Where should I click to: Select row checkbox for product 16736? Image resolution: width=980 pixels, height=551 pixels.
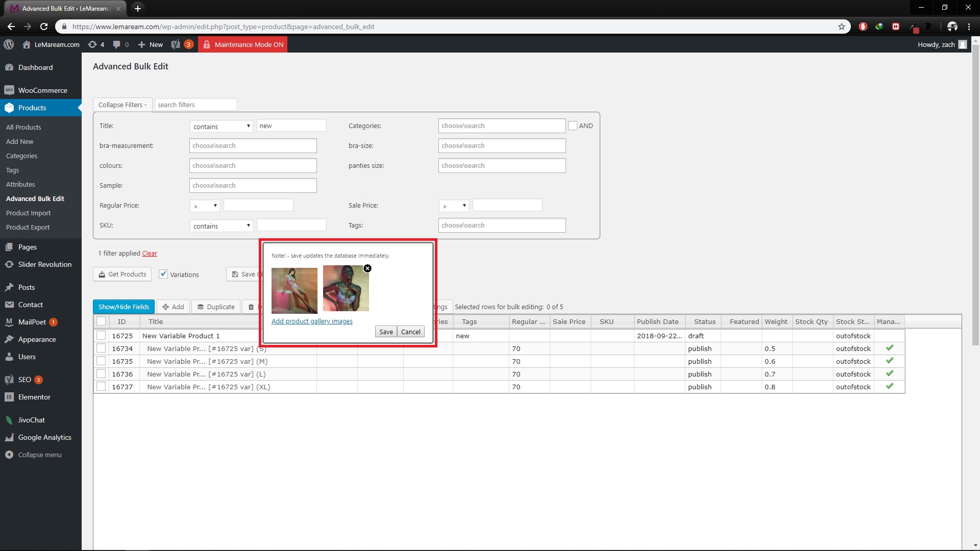coord(101,373)
